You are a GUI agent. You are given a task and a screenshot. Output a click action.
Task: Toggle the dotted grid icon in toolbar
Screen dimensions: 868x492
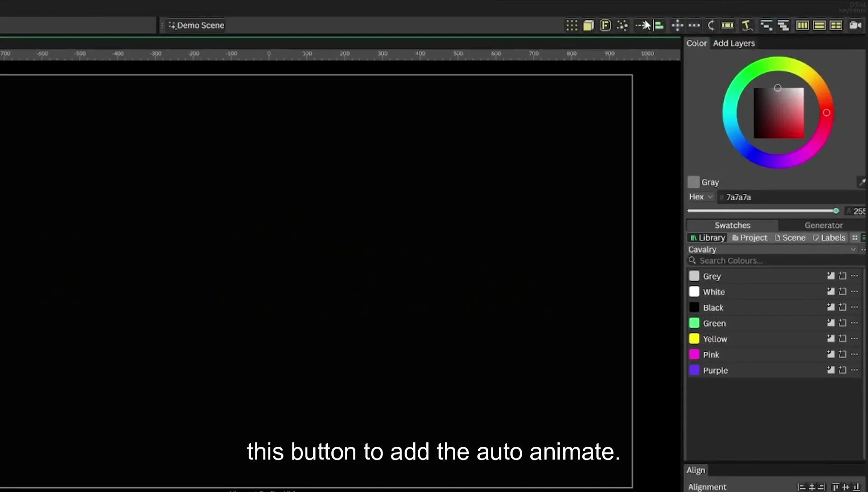pyautogui.click(x=572, y=25)
